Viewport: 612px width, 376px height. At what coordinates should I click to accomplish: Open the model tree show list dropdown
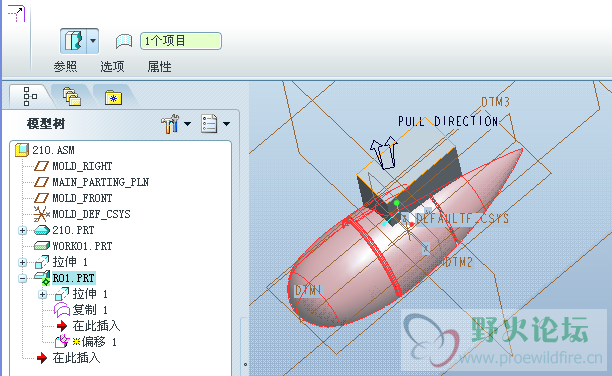[x=215, y=124]
